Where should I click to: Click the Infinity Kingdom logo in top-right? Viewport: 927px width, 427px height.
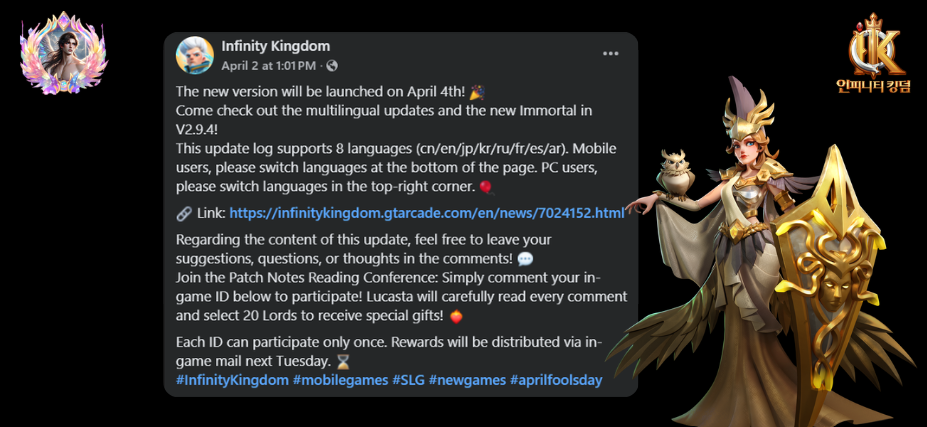click(x=873, y=53)
